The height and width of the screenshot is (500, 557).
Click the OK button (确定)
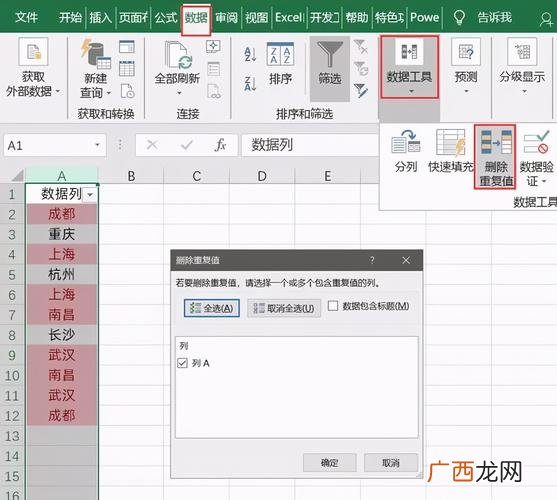(329, 462)
